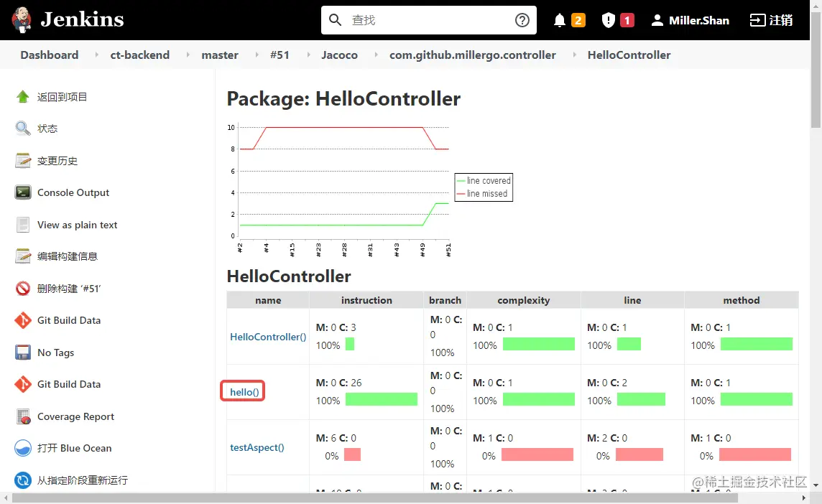822x504 pixels.
Task: Click HelloController() method green coverage bar
Action: (x=757, y=344)
